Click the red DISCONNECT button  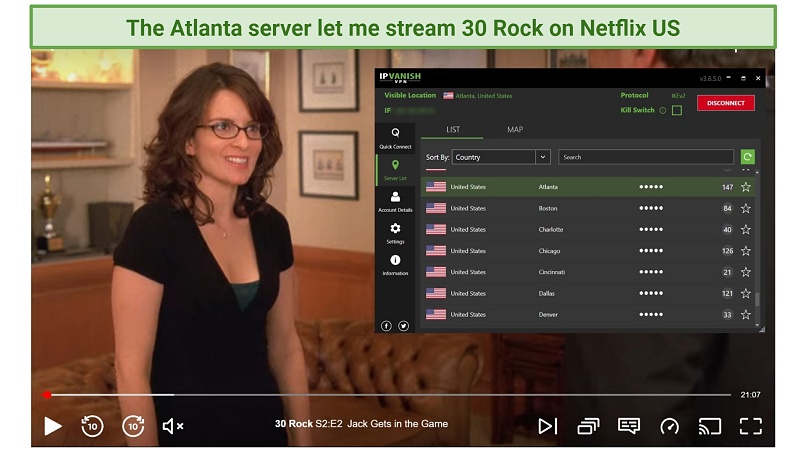[725, 103]
